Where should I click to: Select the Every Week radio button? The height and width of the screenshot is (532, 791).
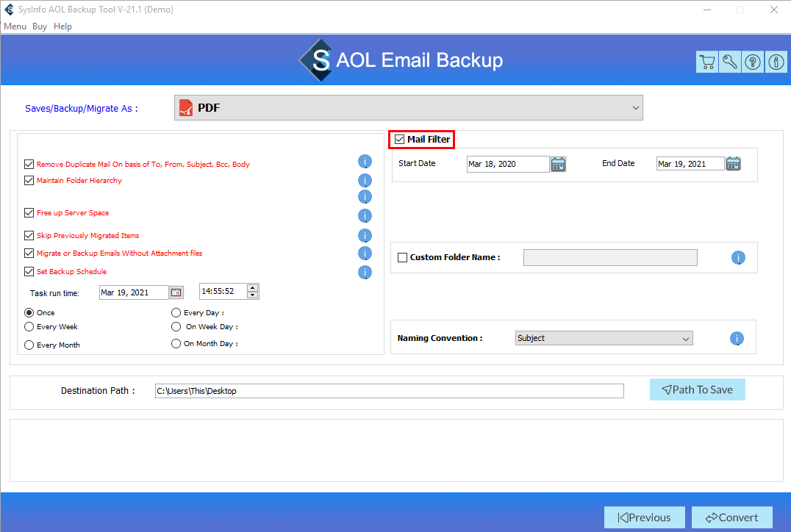pyautogui.click(x=29, y=327)
